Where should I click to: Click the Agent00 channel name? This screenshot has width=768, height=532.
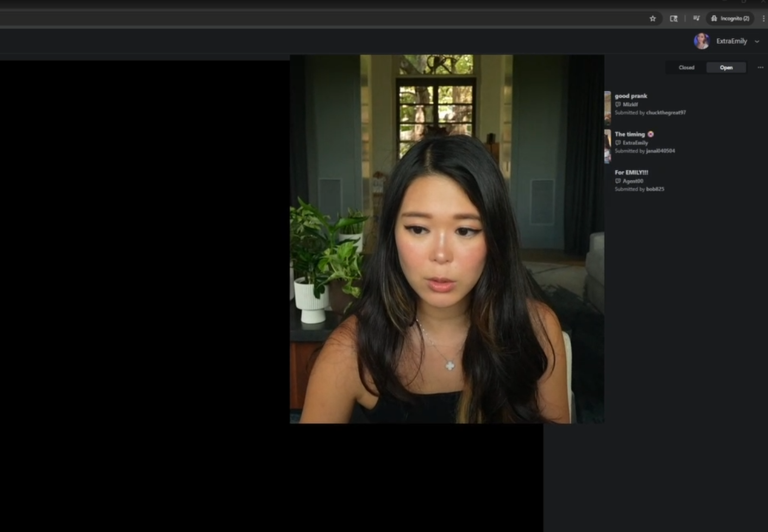pyautogui.click(x=633, y=181)
